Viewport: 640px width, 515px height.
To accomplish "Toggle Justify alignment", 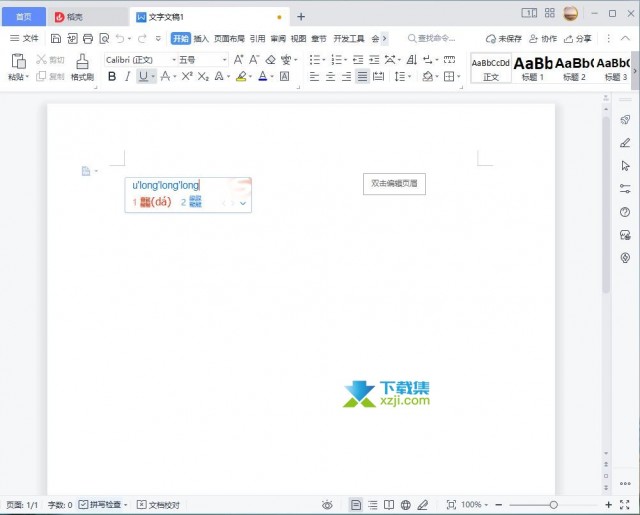I will point(362,76).
